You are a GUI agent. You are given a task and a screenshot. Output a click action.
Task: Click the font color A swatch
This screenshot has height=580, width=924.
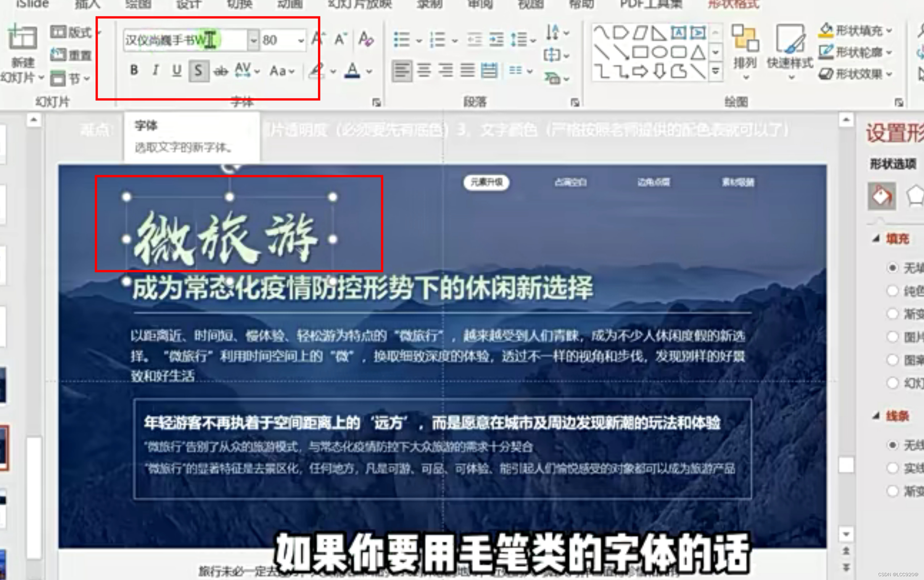point(352,71)
